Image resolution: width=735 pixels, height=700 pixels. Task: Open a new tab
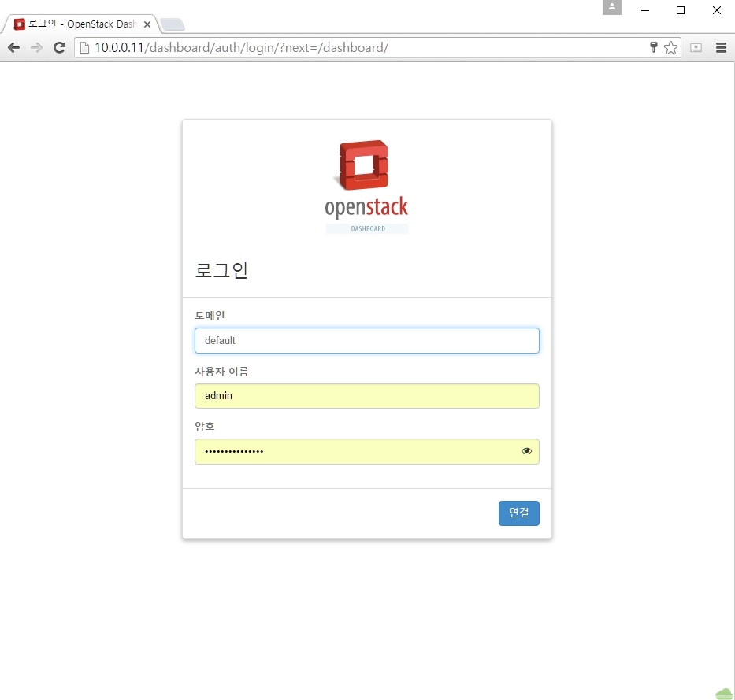pos(172,24)
